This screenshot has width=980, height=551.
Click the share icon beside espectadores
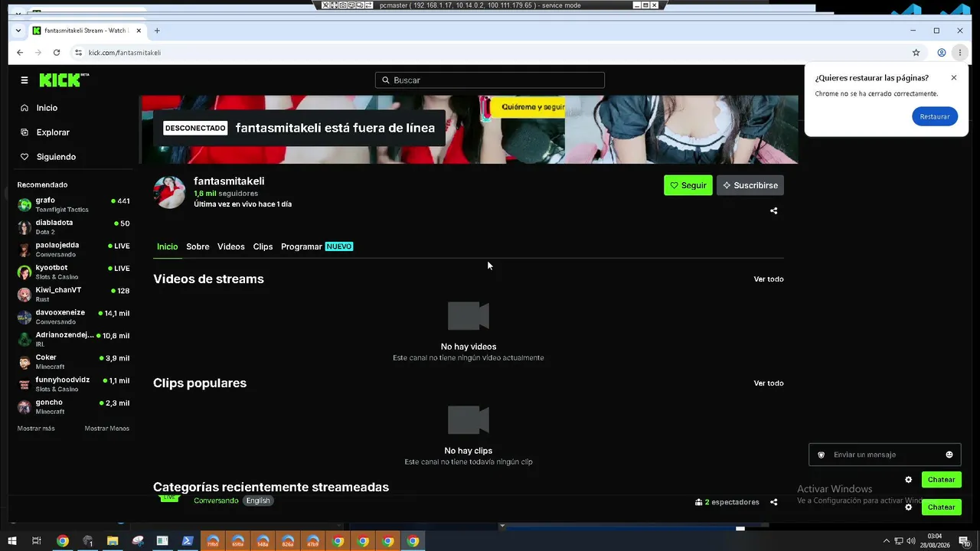tap(773, 502)
